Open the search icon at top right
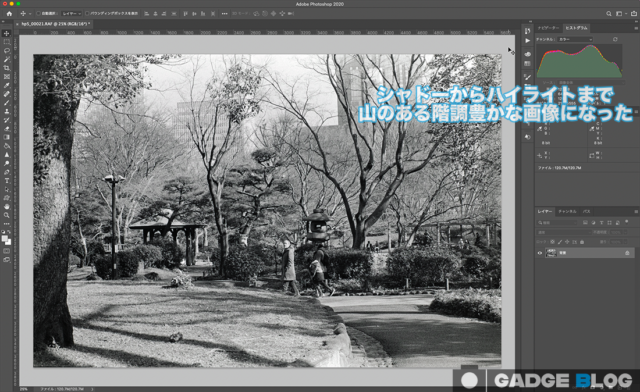This screenshot has height=392, width=640. 609,13
